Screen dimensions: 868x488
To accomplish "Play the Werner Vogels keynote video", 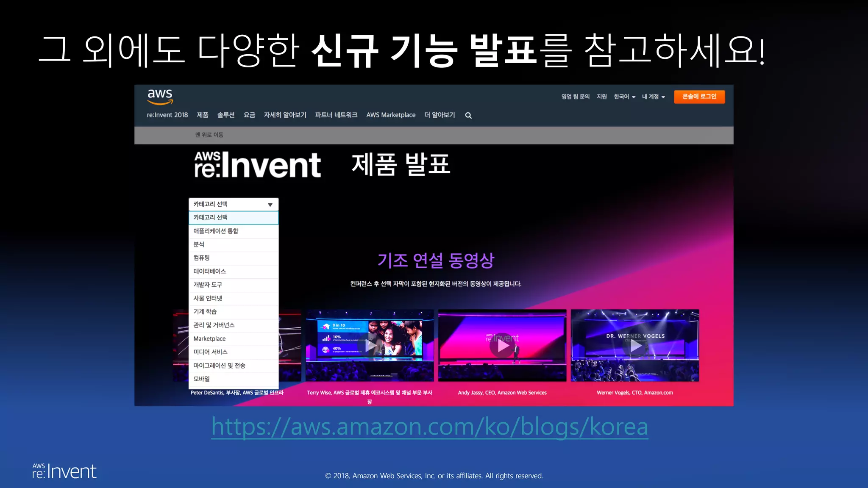I will [x=635, y=346].
